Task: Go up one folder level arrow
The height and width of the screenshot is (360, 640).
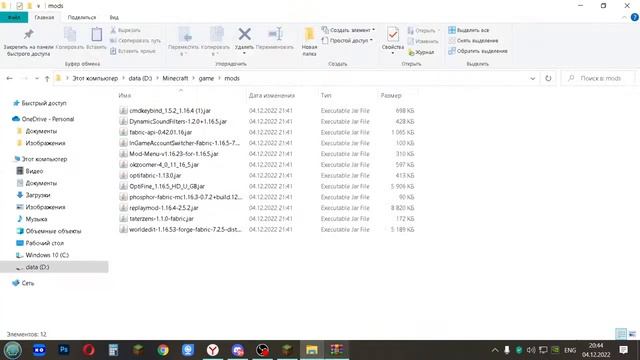Action: [x=47, y=78]
